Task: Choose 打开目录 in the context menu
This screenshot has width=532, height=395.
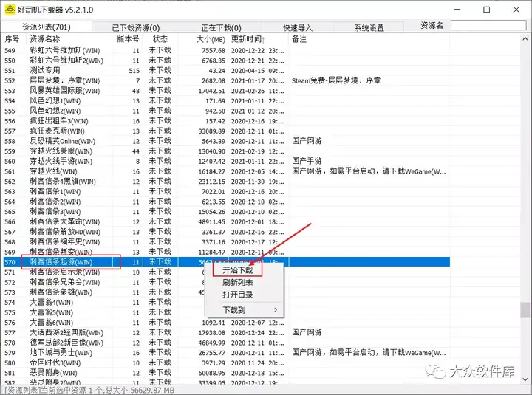Action: [x=238, y=295]
